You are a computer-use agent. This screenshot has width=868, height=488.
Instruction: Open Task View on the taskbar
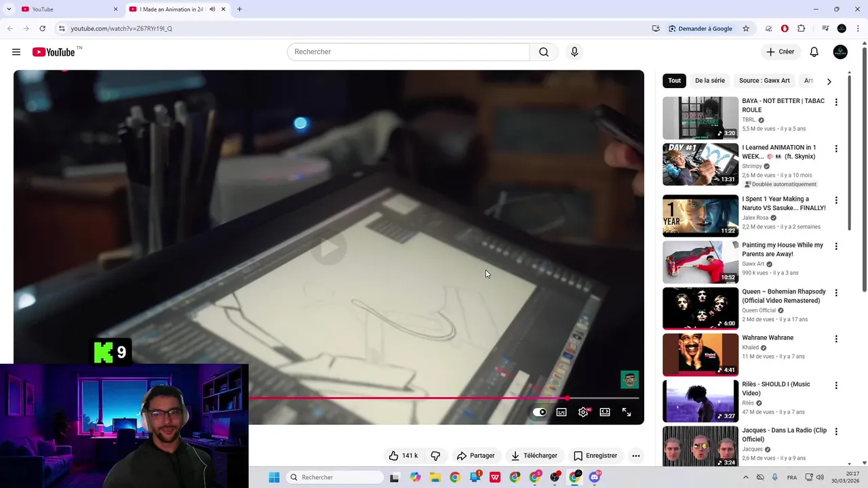click(x=395, y=477)
